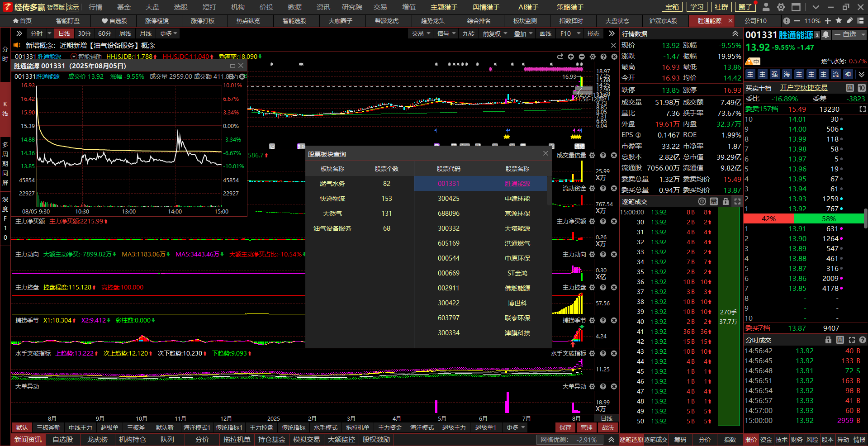The height and width of the screenshot is (446, 868).
Task: Zoom in with the plus icon near 110%
Action: [828, 21]
